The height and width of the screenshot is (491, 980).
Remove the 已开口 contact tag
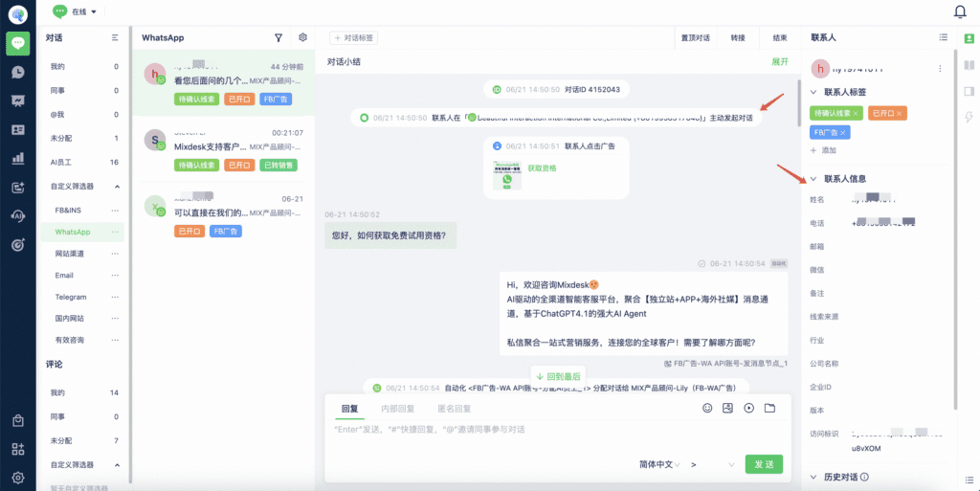(x=900, y=114)
